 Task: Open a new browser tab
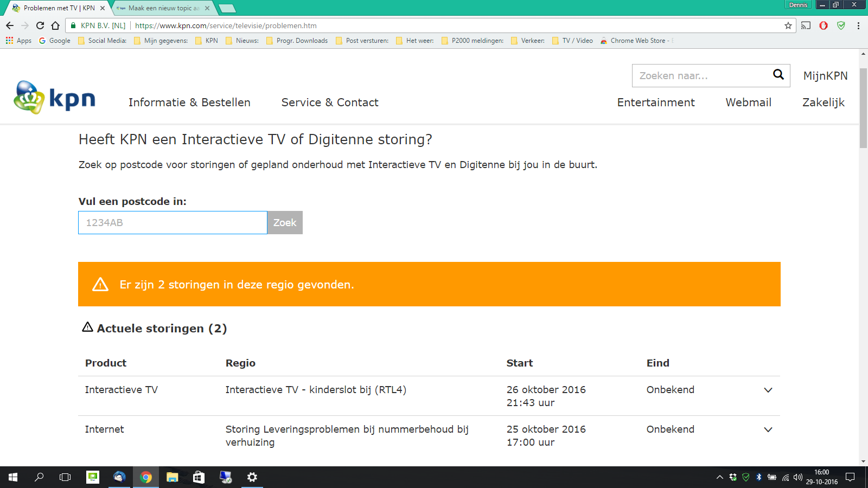(227, 8)
